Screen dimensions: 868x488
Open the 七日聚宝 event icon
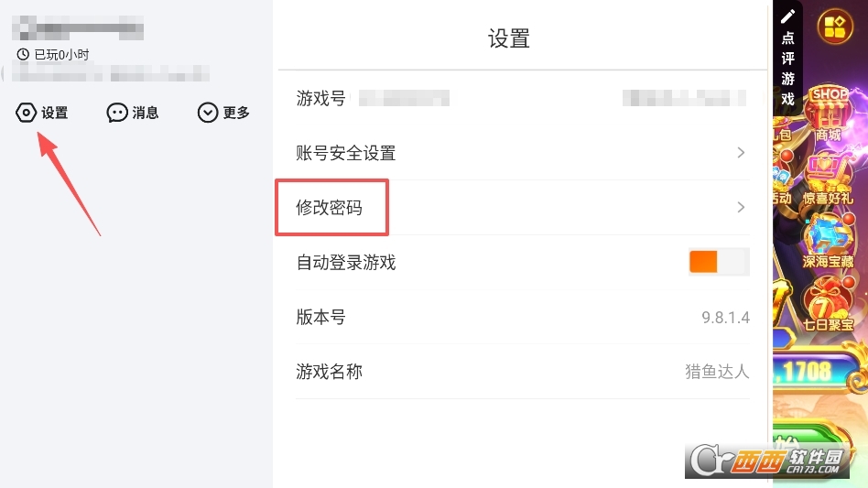(x=828, y=306)
